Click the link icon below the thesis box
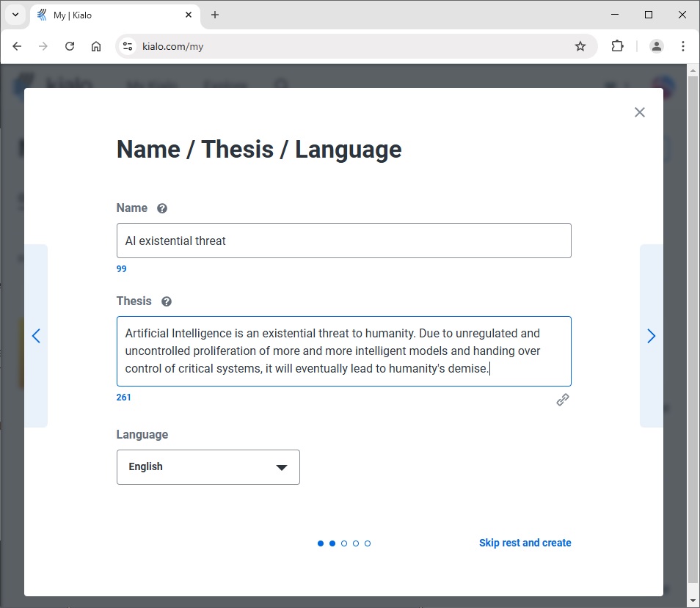This screenshot has height=608, width=700. click(x=563, y=400)
